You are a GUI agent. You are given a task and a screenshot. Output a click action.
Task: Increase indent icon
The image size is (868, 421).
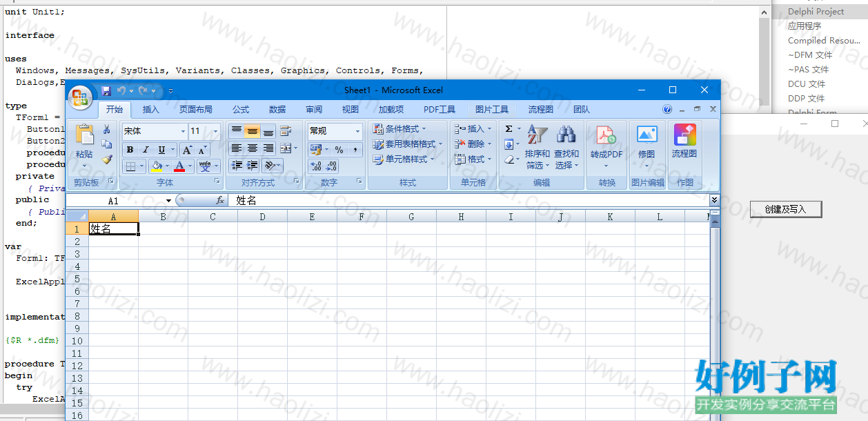[x=253, y=166]
